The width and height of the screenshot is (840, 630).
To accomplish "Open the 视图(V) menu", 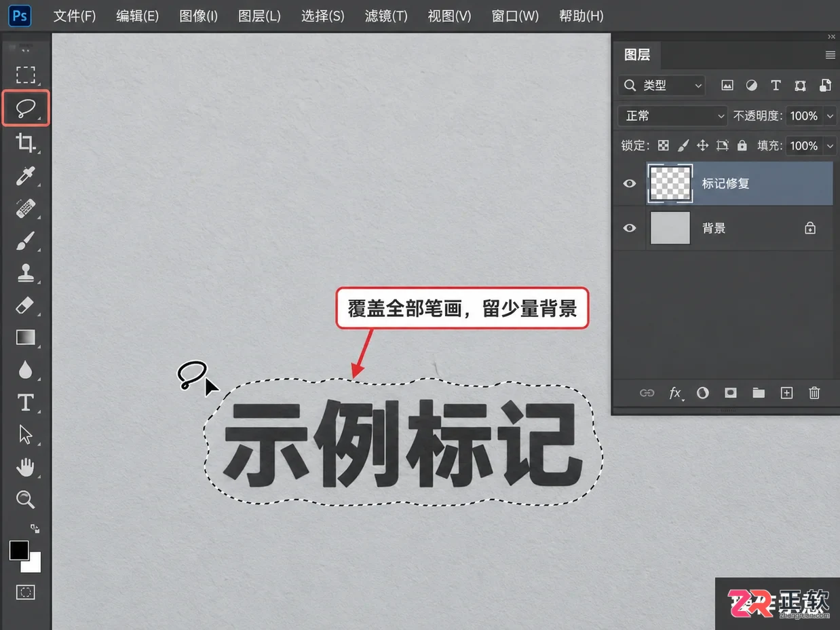I will pos(449,16).
